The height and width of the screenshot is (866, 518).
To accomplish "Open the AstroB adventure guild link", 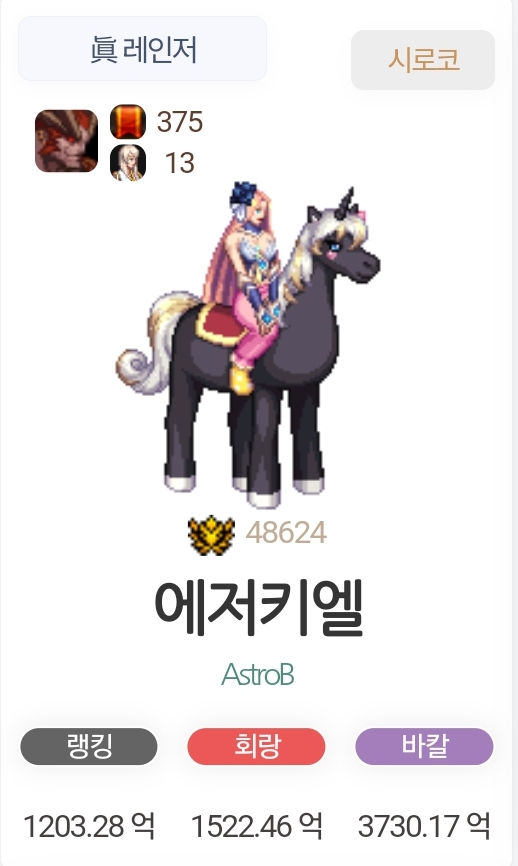I will tap(258, 674).
